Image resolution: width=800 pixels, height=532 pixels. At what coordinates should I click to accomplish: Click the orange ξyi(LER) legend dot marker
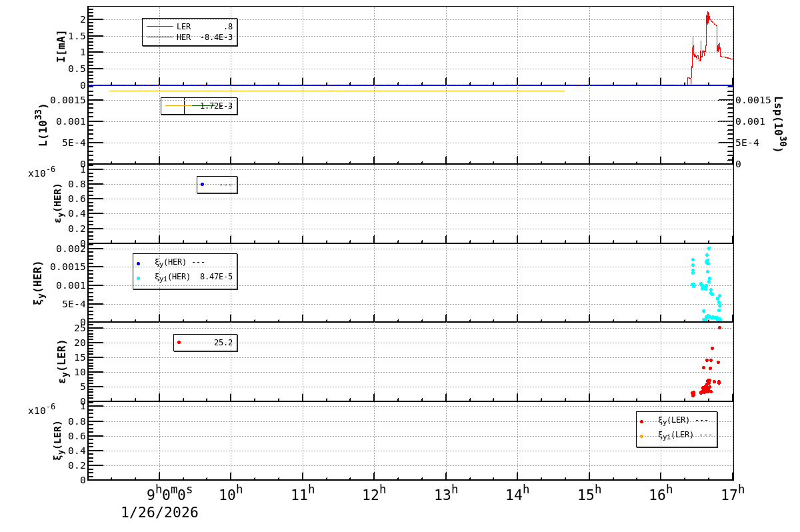click(x=641, y=437)
